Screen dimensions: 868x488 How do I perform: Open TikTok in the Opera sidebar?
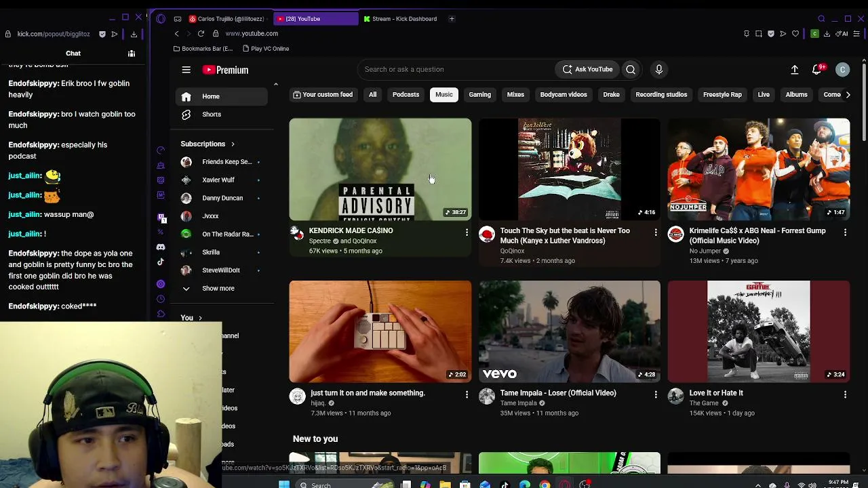(161, 262)
